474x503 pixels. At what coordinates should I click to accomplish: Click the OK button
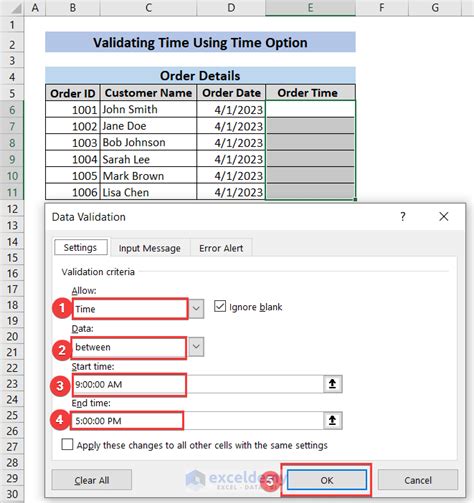coord(327,480)
